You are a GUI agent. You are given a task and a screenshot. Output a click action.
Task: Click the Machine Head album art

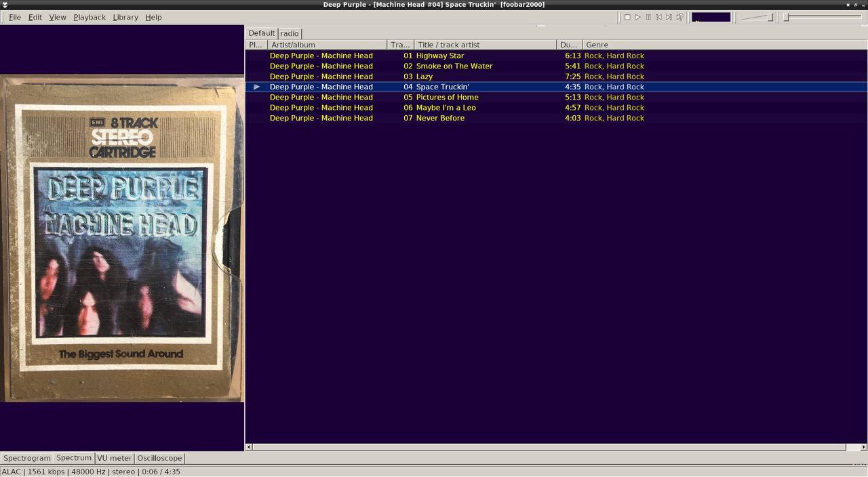[122, 239]
